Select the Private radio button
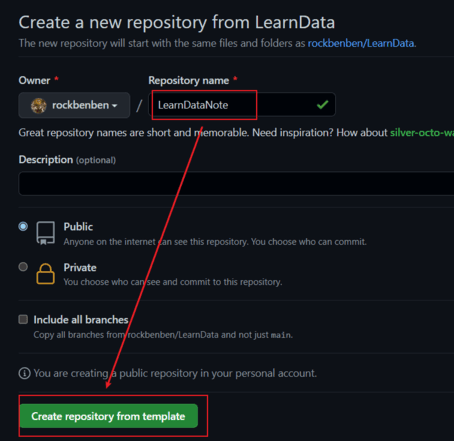 click(x=23, y=267)
